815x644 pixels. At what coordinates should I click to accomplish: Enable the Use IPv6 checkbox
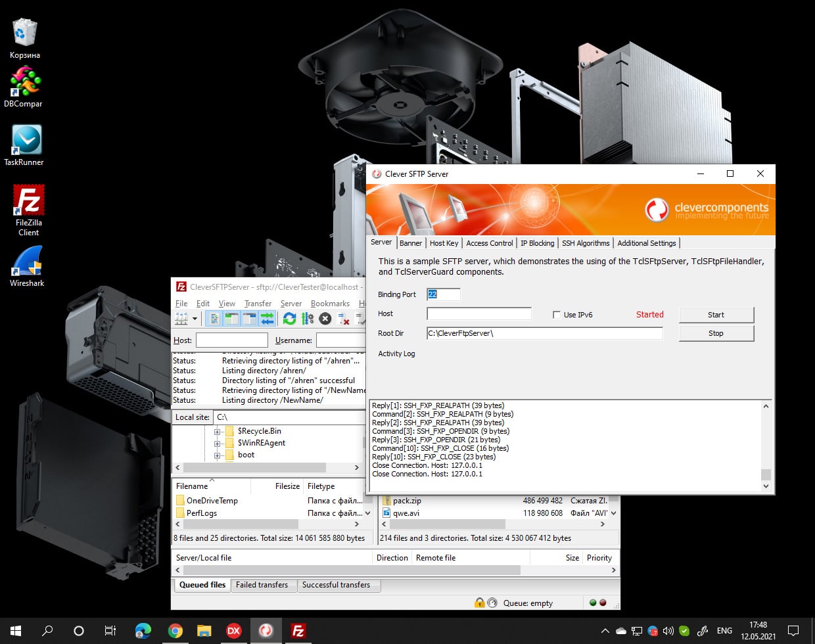click(557, 315)
